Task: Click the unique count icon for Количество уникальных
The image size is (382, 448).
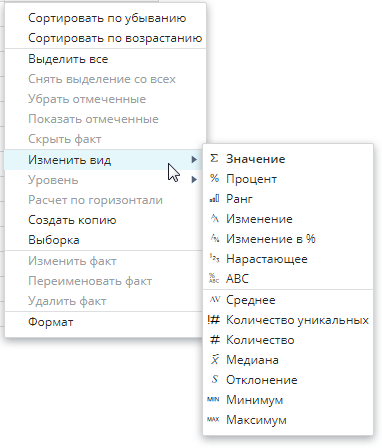Action: click(213, 320)
